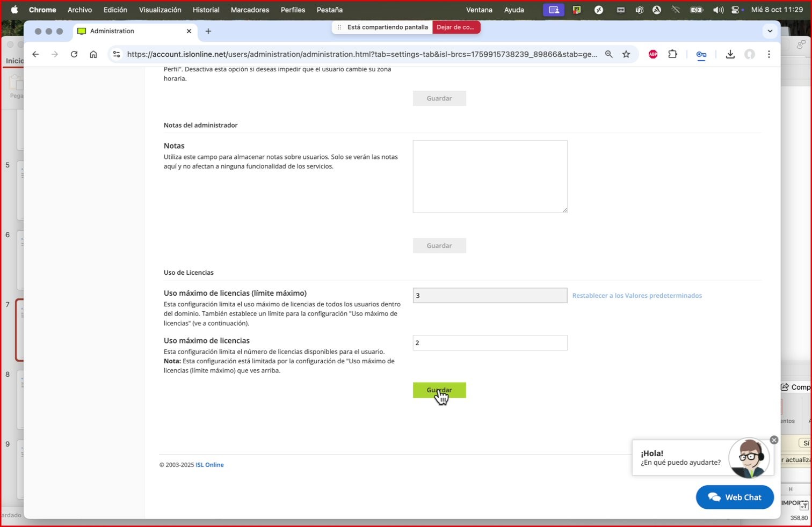Screen dimensions: 812x527
Task: Click the back navigation arrow
Action: (35, 54)
